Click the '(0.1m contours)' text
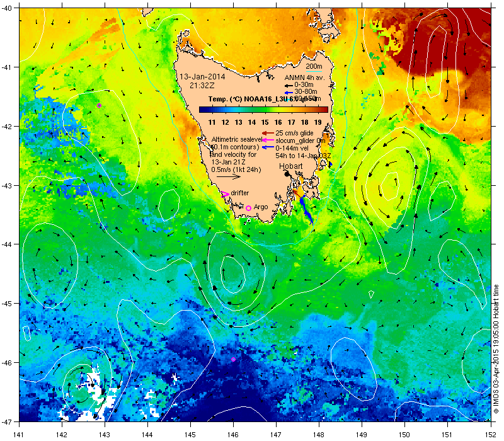504x441 pixels. [235, 147]
